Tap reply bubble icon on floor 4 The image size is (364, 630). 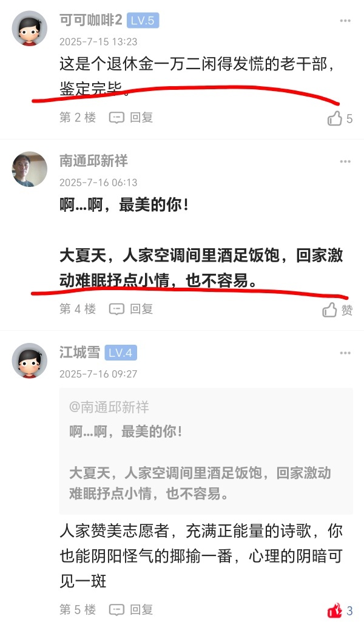pos(116,309)
